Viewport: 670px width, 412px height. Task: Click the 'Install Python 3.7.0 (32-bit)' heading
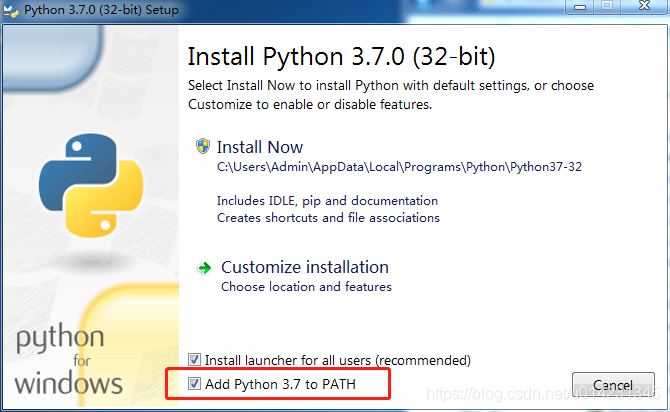[x=341, y=57]
